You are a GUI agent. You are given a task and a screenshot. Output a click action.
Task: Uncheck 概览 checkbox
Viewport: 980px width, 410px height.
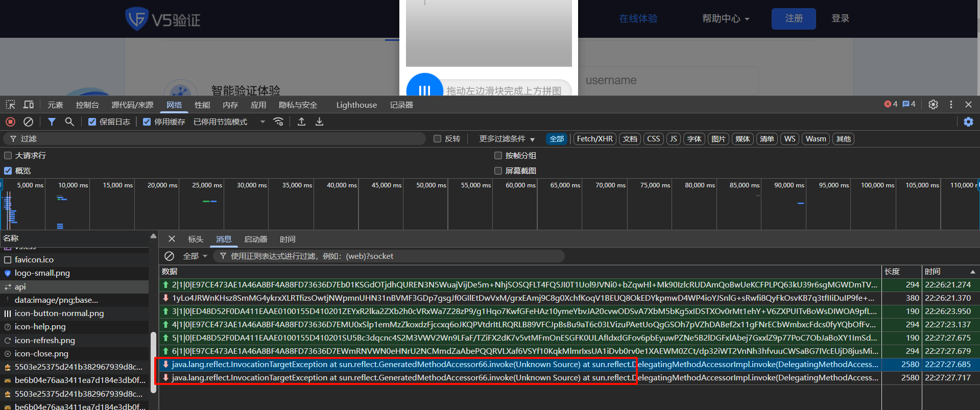(8, 171)
